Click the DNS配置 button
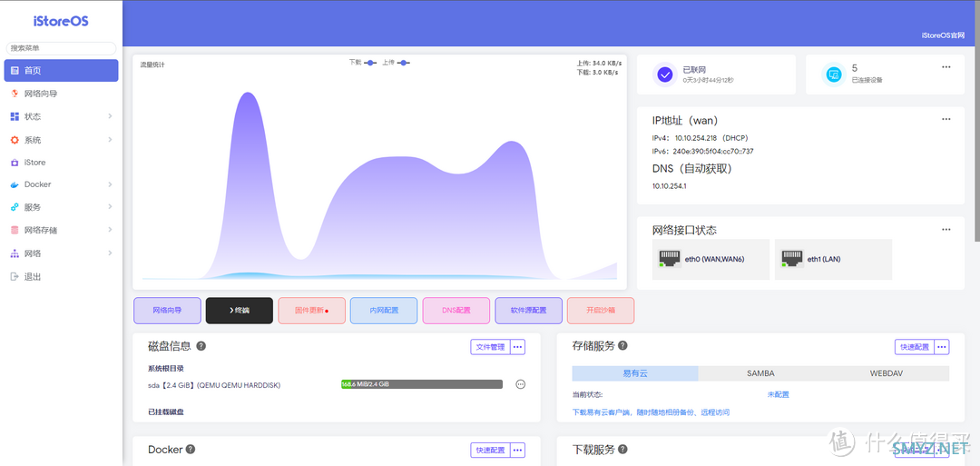Image resolution: width=980 pixels, height=466 pixels. 456,311
